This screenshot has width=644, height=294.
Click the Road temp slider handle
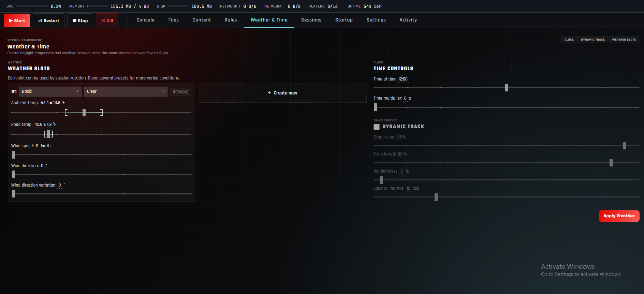49,134
